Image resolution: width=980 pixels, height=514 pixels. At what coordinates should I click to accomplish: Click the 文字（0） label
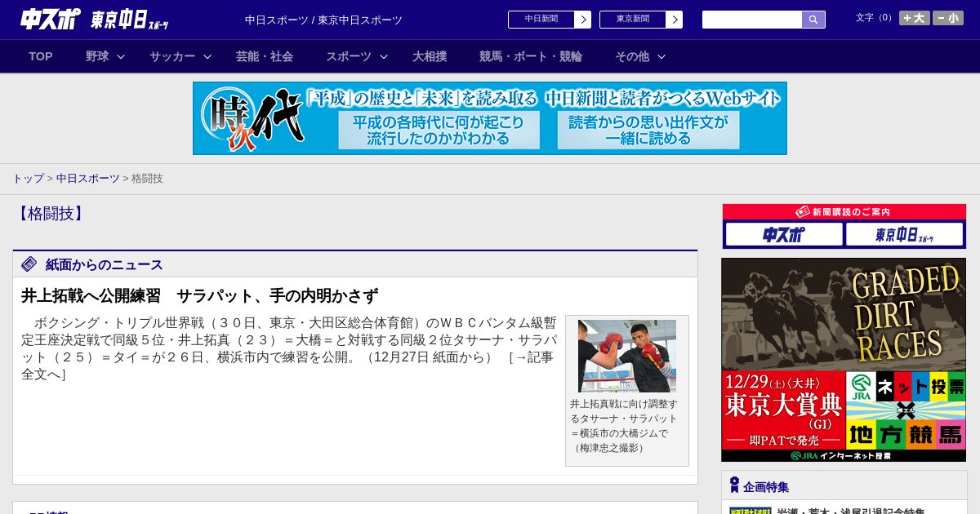(875, 18)
